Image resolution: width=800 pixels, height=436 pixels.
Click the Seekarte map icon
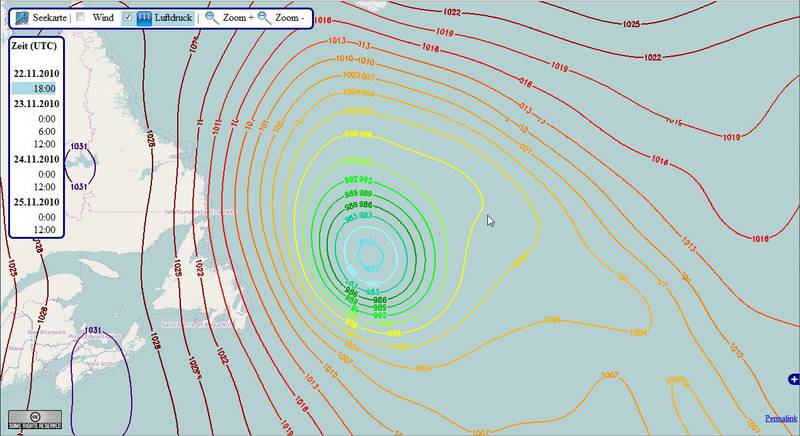click(22, 17)
